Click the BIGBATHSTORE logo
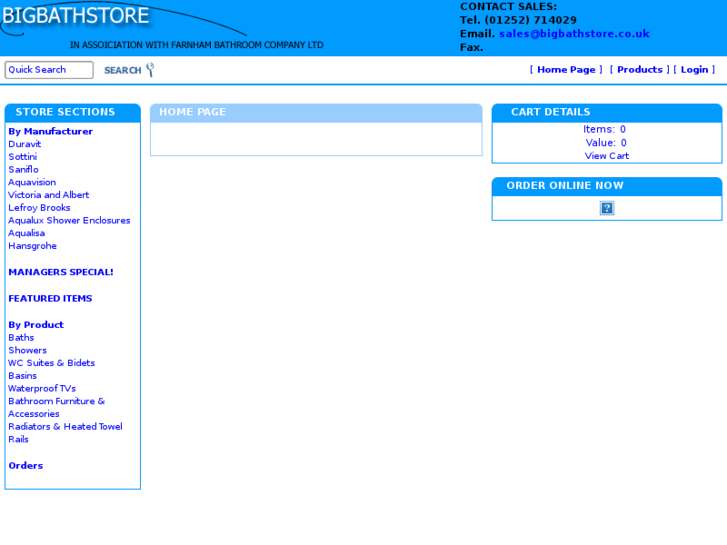The height and width of the screenshot is (545, 727). 76,16
